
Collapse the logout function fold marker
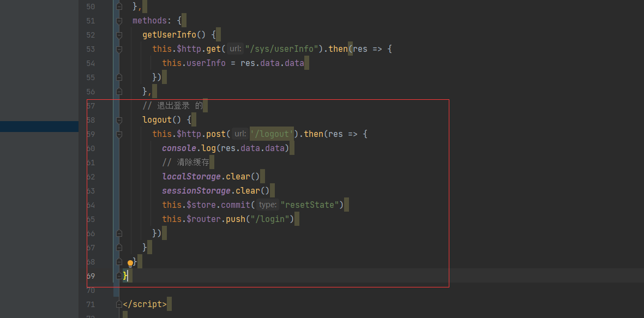(x=119, y=120)
